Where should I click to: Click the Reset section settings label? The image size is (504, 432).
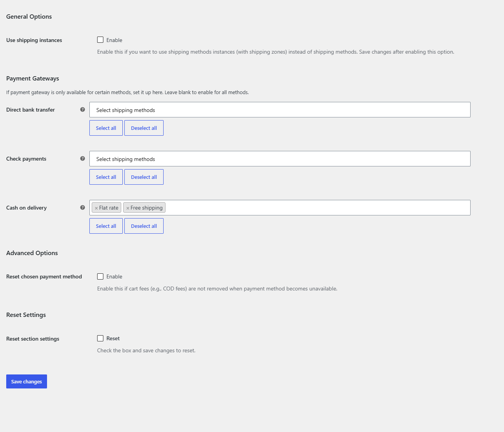(33, 339)
